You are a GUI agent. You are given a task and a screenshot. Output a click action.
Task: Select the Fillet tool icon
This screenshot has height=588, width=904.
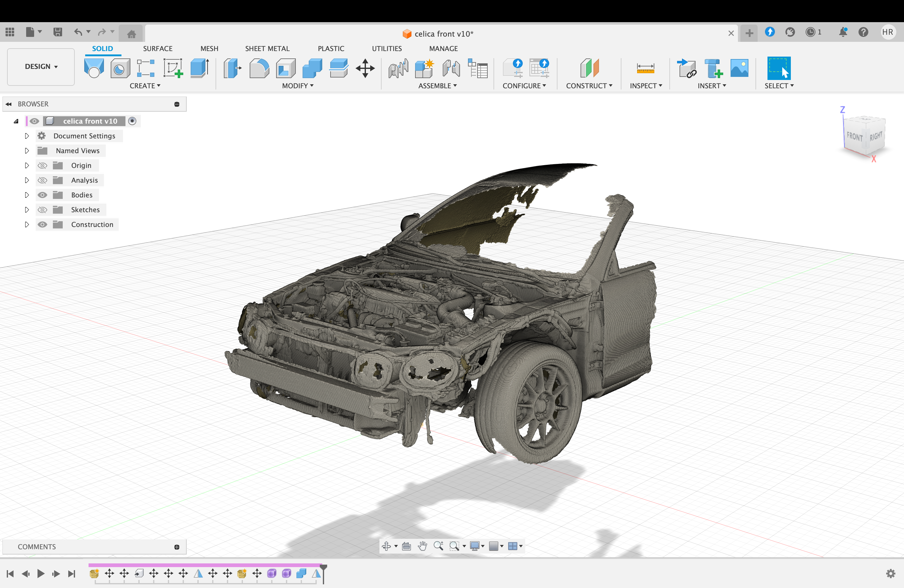[x=259, y=68]
